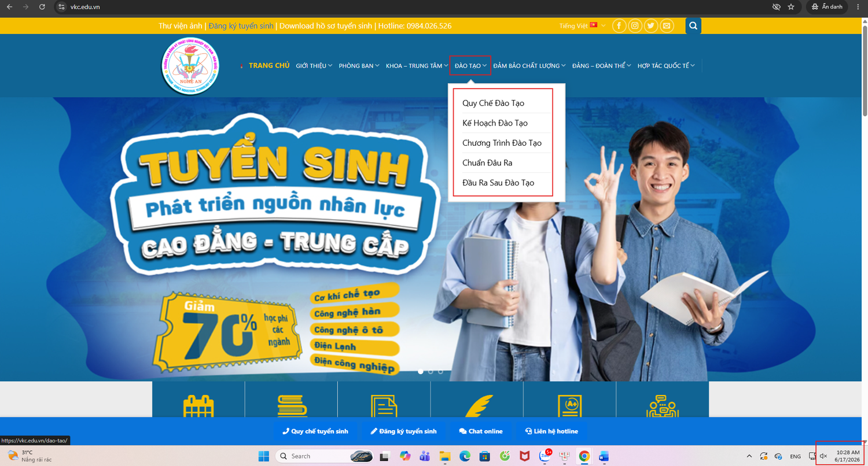Viewport: 868px width, 466px height.
Task: Select the second banner slider dot
Action: click(x=431, y=371)
